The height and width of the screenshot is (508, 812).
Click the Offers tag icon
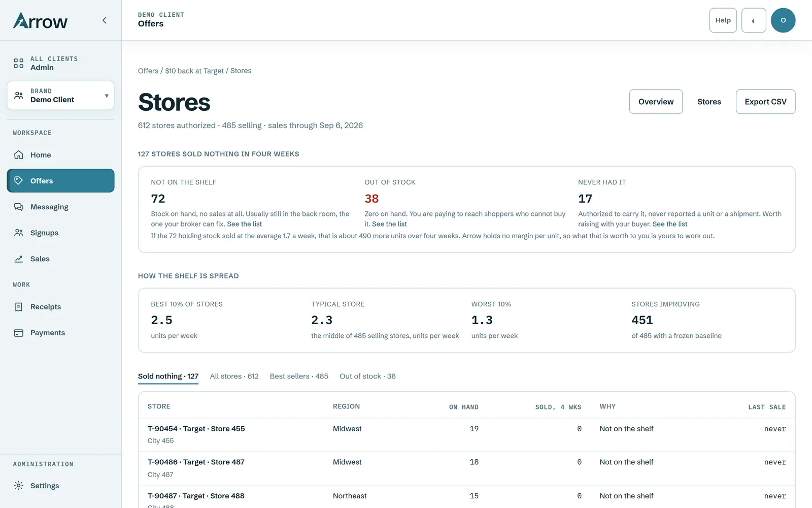pyautogui.click(x=19, y=181)
